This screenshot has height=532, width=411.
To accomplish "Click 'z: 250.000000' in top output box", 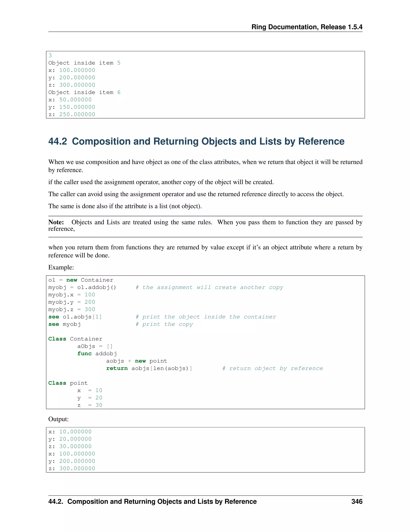I will [72, 114].
